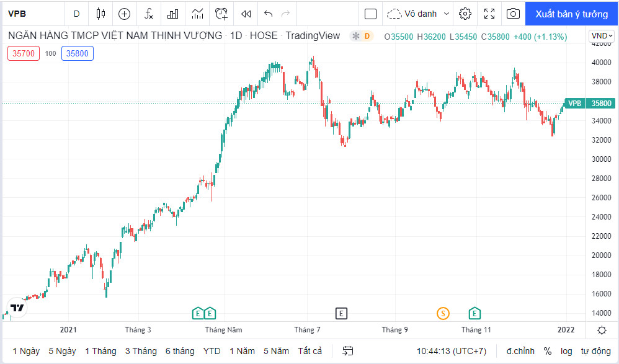Viewport: 619px width, 364px height.
Task: Open time axis settings gear icon
Action: coord(602,330)
